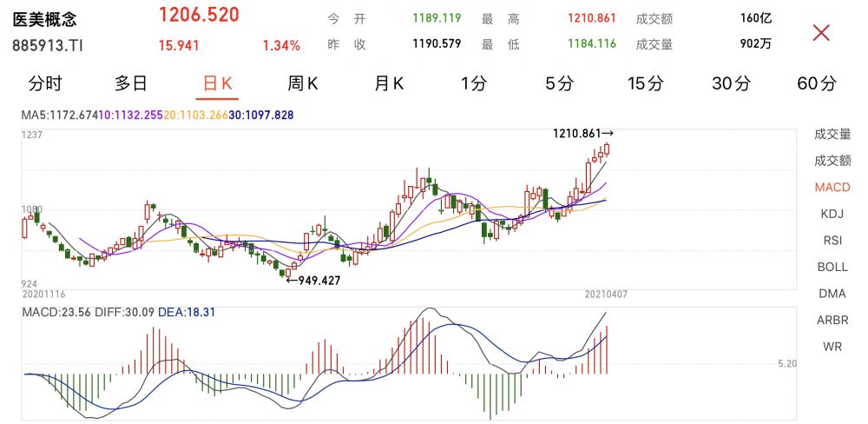The image size is (868, 424).
Task: Select the MACD indicator
Action: click(832, 187)
